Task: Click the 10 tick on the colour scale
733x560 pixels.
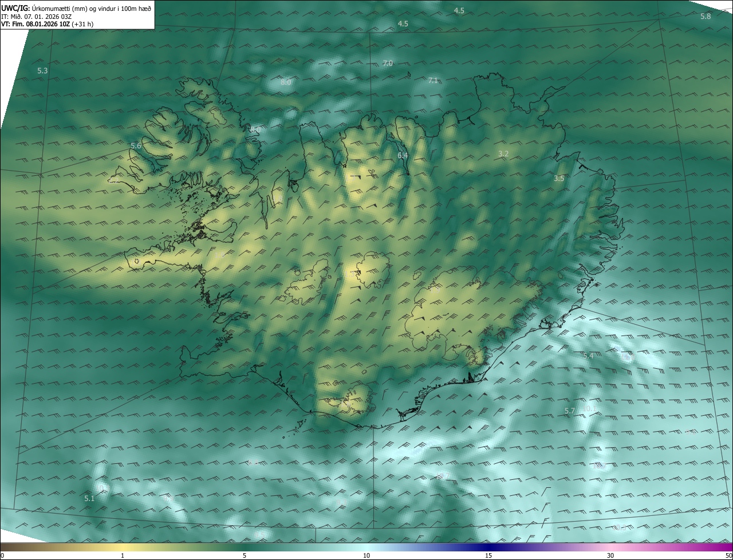Action: click(x=366, y=555)
